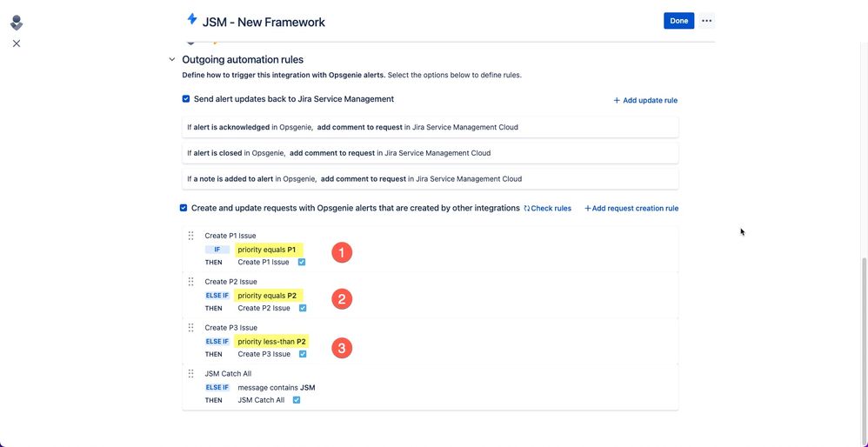Screen dimensions: 868x447
Task: Click 'priority less-than P2' condition text
Action: [272, 341]
